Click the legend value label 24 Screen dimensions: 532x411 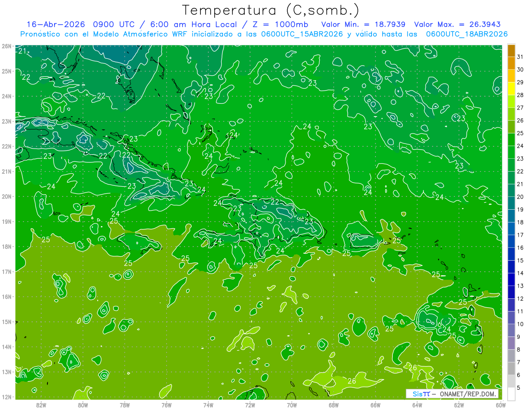(520, 146)
